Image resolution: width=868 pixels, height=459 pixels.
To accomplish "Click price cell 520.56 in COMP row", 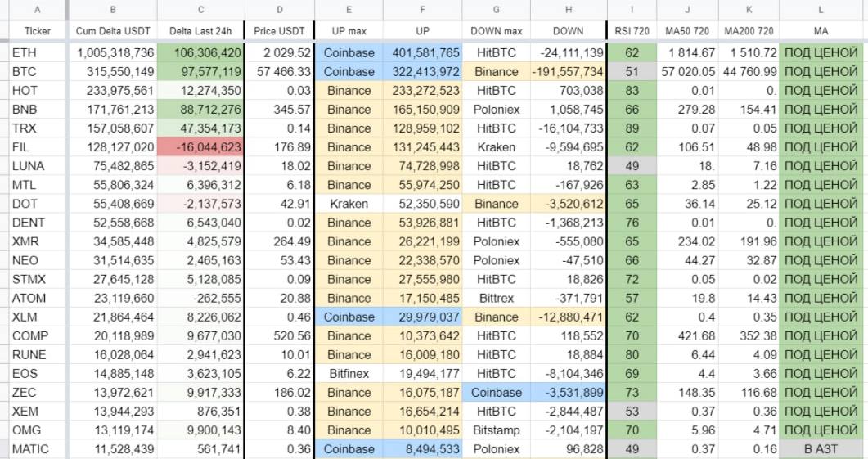I will tap(279, 336).
